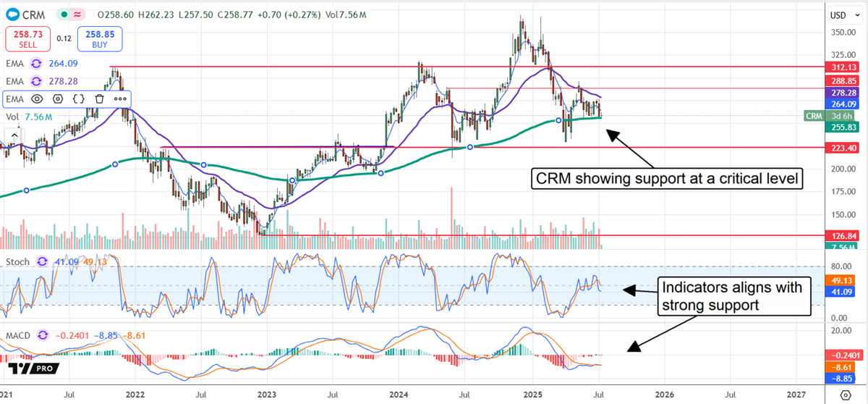The height and width of the screenshot is (404, 868).
Task: Click the refresh icon beside EMA 278.28
Action: (x=36, y=81)
